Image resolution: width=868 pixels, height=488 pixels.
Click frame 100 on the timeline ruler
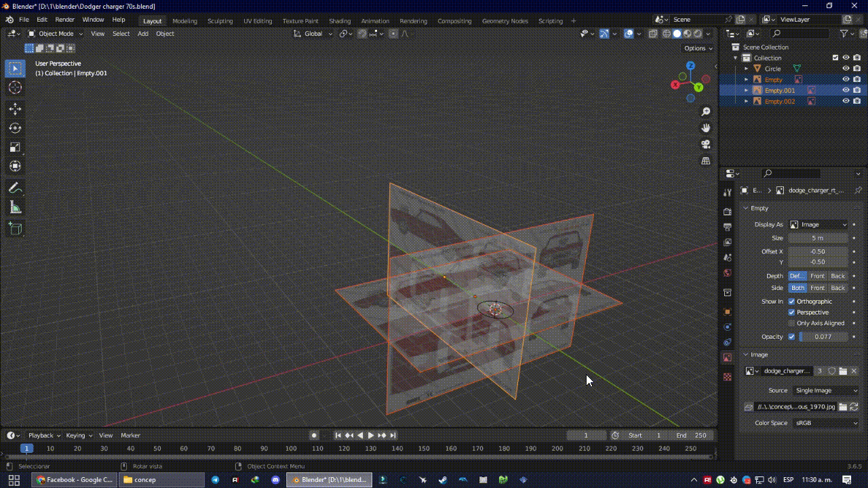point(291,448)
